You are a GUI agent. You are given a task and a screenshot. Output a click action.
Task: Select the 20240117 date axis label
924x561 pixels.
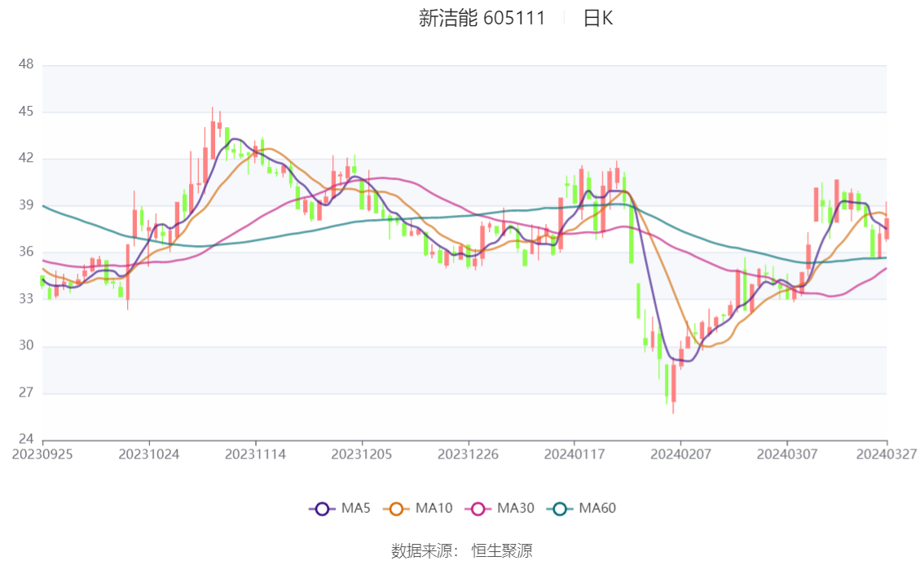[x=574, y=454]
